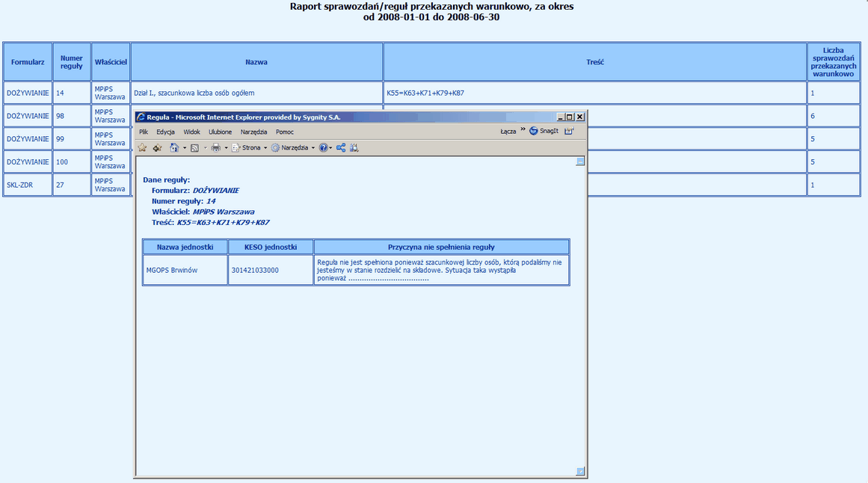Click the scrollbar up arrow in popup
868x483 pixels.
[580, 161]
